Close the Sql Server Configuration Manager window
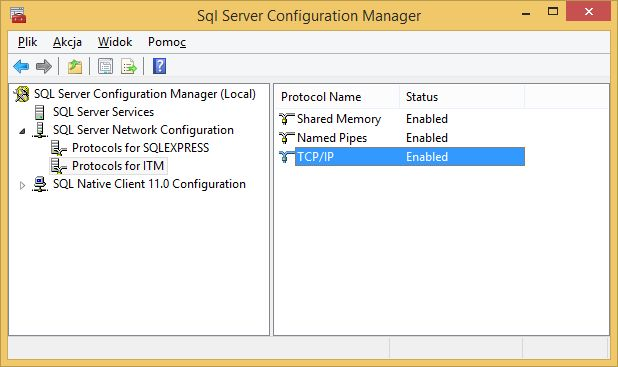The height and width of the screenshot is (367, 618). pyautogui.click(x=588, y=11)
